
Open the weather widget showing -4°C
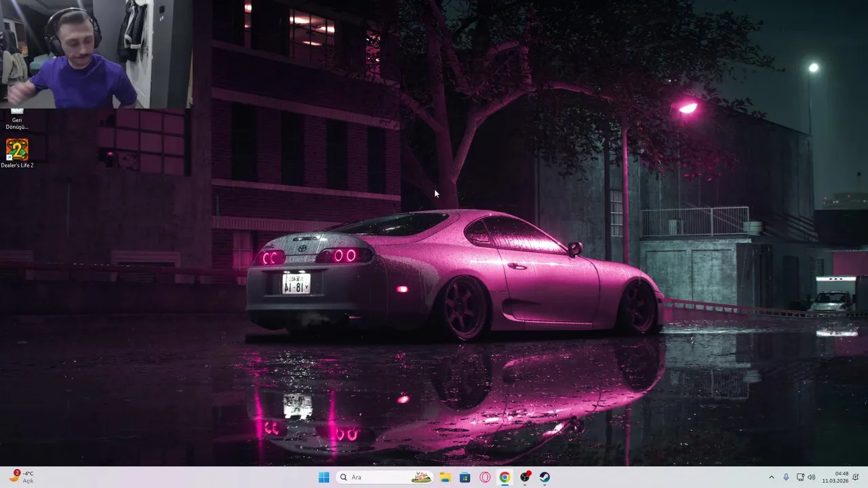[x=22, y=477]
